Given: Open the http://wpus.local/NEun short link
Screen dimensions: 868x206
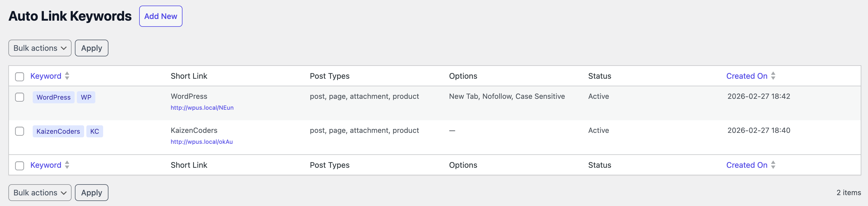Looking at the screenshot, I should coord(202,108).
